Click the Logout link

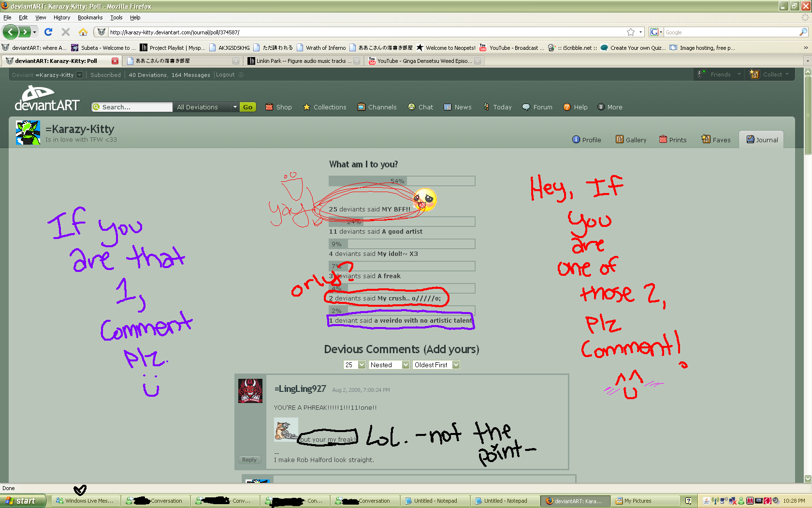pos(225,75)
